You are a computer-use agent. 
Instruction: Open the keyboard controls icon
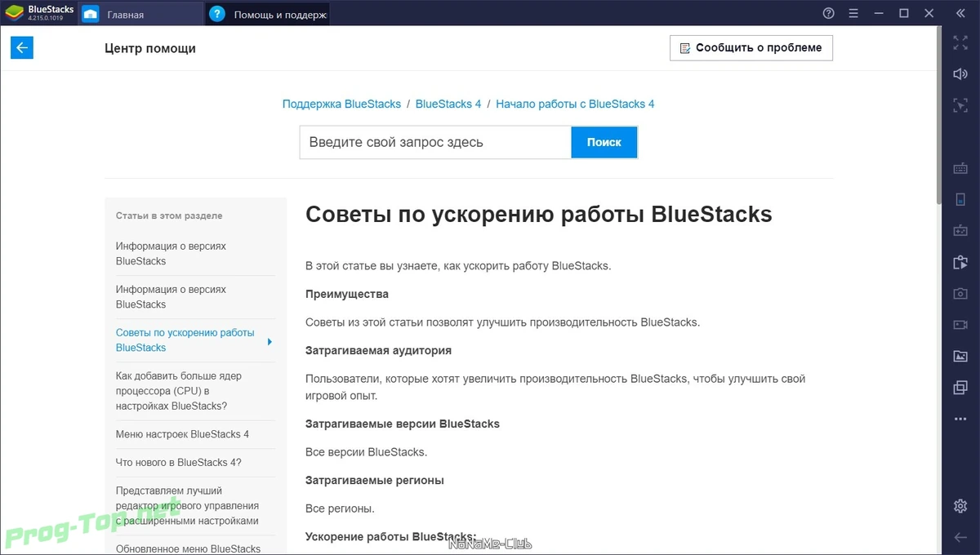[x=960, y=168]
